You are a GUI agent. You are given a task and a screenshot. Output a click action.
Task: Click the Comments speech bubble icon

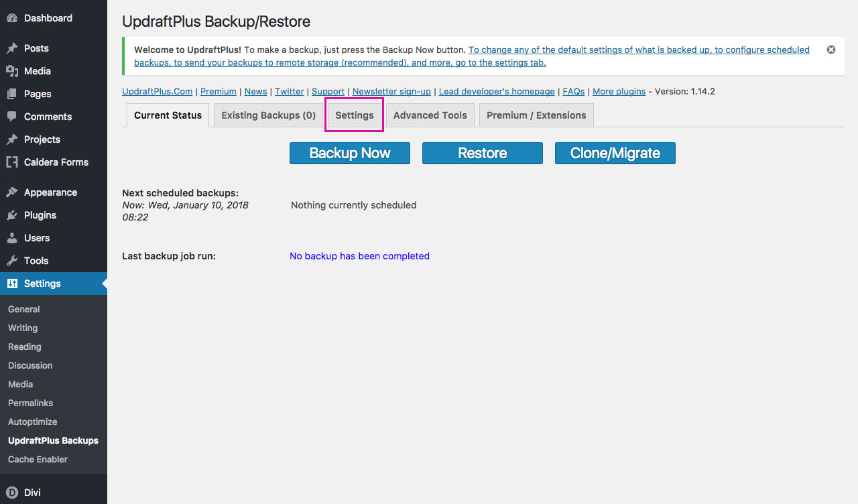12,117
